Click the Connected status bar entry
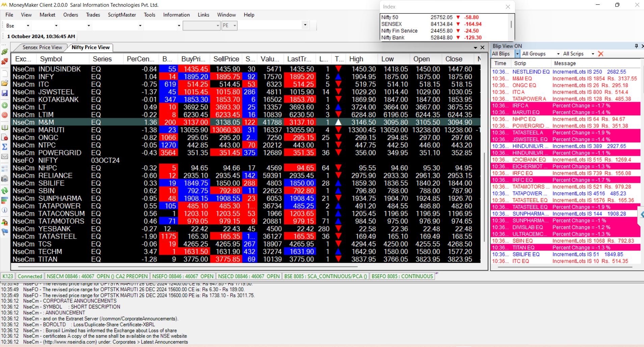Image resolution: width=644 pixels, height=347 pixels. 30,276
